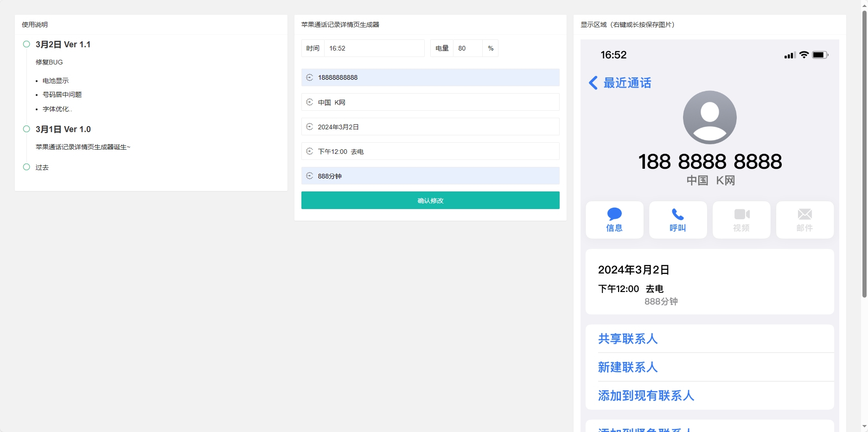Click 添加到现有联系人 in the preview
The image size is (868, 432).
coord(646,395)
